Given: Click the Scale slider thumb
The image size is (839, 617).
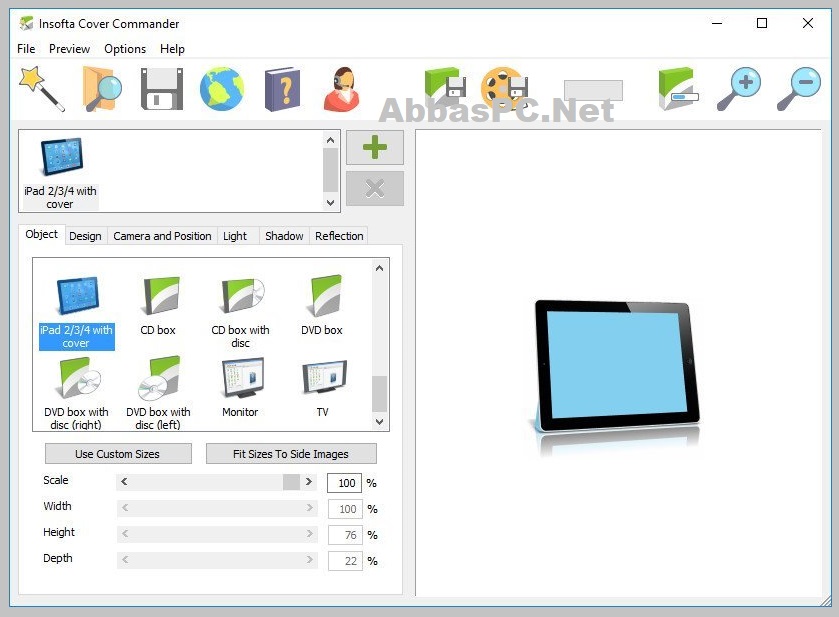Looking at the screenshot, I should (x=291, y=482).
